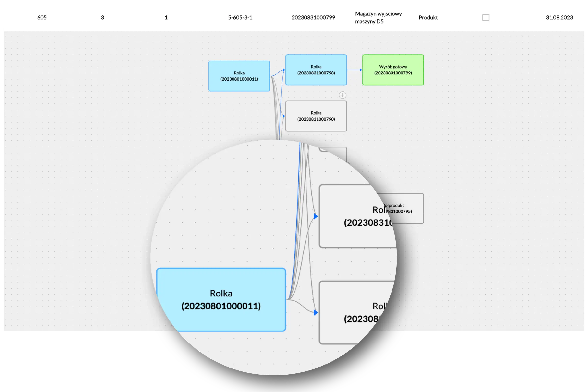The image size is (588, 392).
Task: Tick the checkbox in the table row
Action: pyautogui.click(x=486, y=17)
